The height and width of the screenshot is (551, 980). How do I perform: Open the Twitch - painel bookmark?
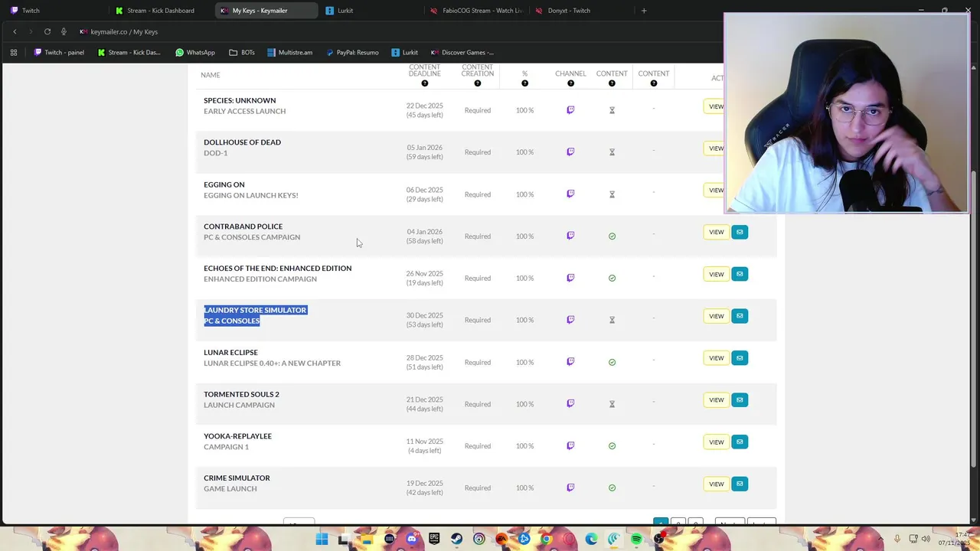[x=59, y=53]
